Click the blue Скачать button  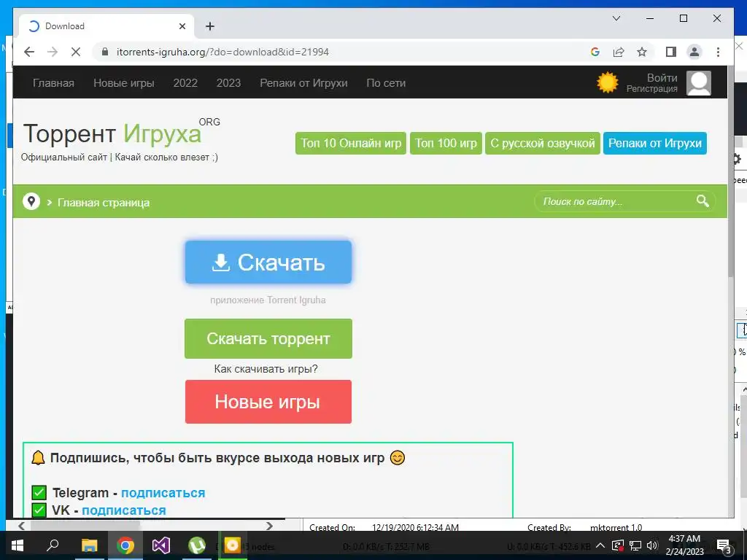(268, 262)
